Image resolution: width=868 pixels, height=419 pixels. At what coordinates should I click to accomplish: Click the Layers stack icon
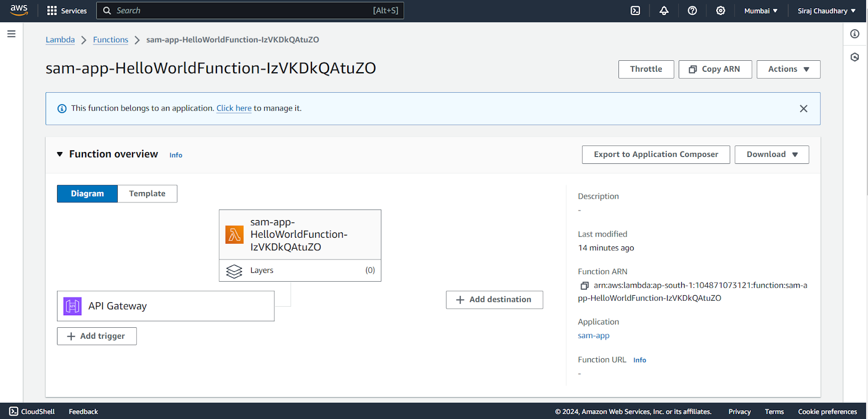[x=234, y=271]
